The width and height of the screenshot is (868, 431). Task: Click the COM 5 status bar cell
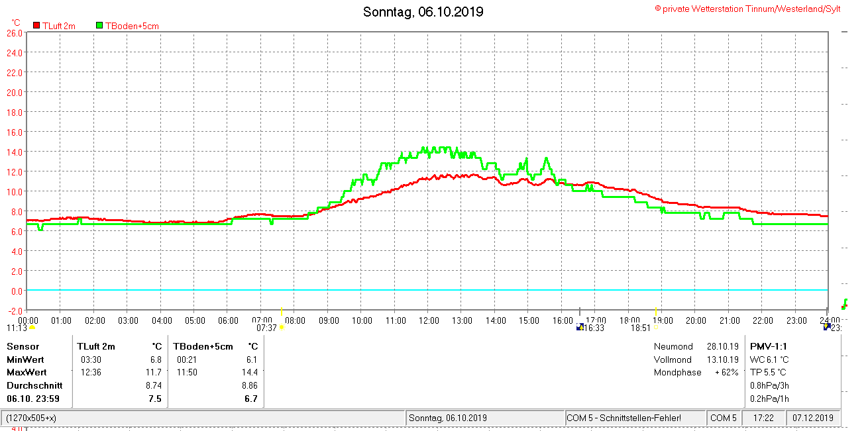723,418
